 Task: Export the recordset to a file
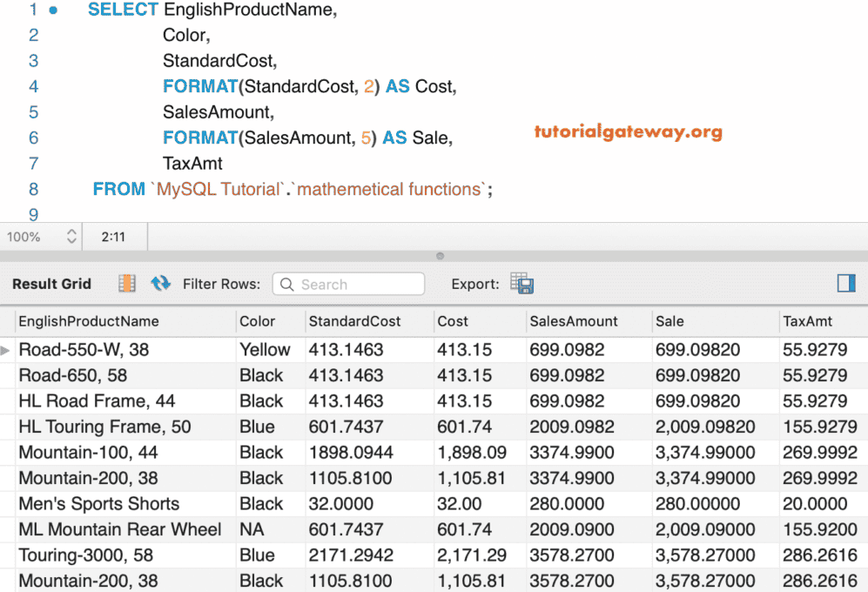(522, 284)
